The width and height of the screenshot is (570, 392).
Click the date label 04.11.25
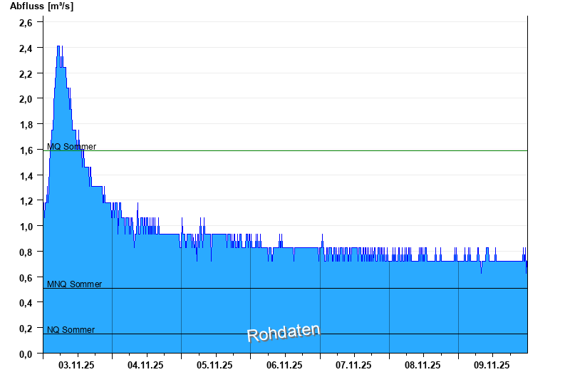click(x=145, y=365)
